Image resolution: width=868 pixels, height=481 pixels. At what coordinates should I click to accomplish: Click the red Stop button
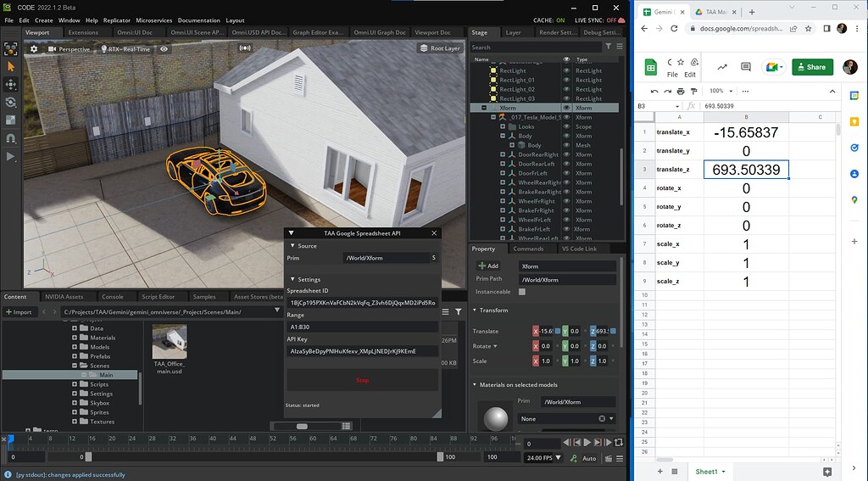(x=362, y=381)
